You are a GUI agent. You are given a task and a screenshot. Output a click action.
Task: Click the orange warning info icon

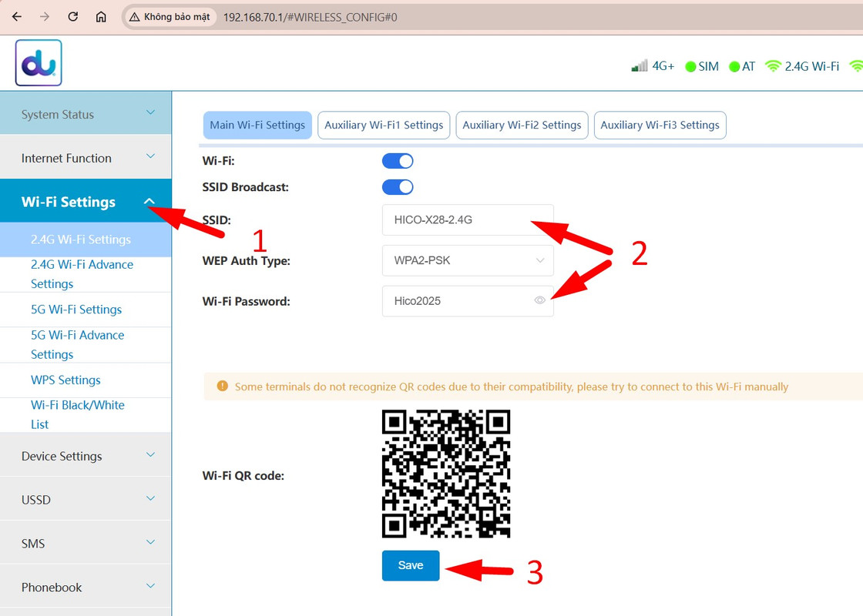pyautogui.click(x=223, y=386)
